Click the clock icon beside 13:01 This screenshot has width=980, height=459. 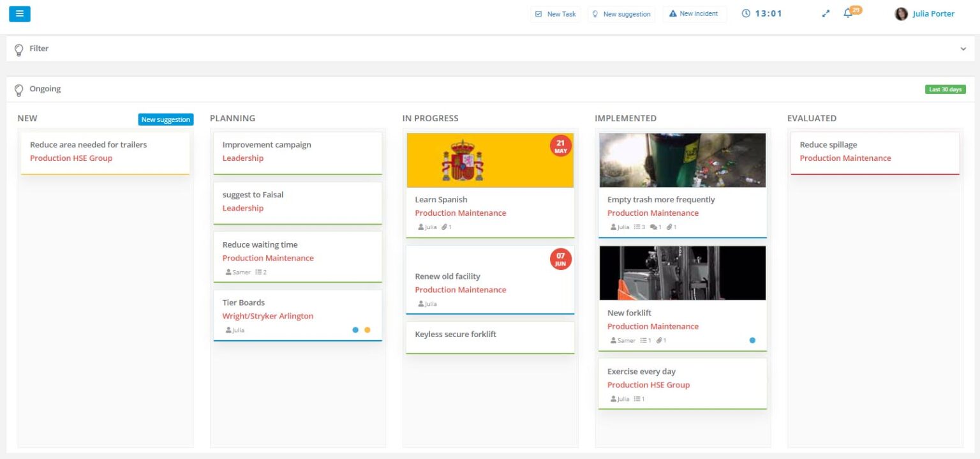tap(746, 13)
